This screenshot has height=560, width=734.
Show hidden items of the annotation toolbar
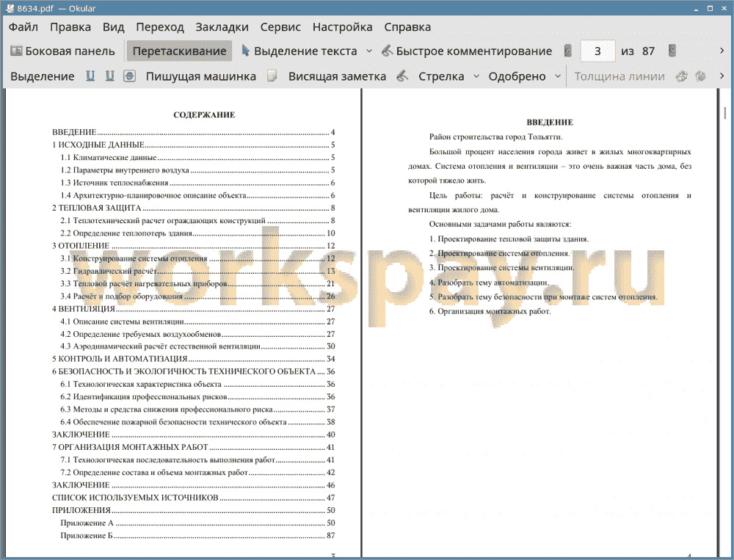click(722, 76)
